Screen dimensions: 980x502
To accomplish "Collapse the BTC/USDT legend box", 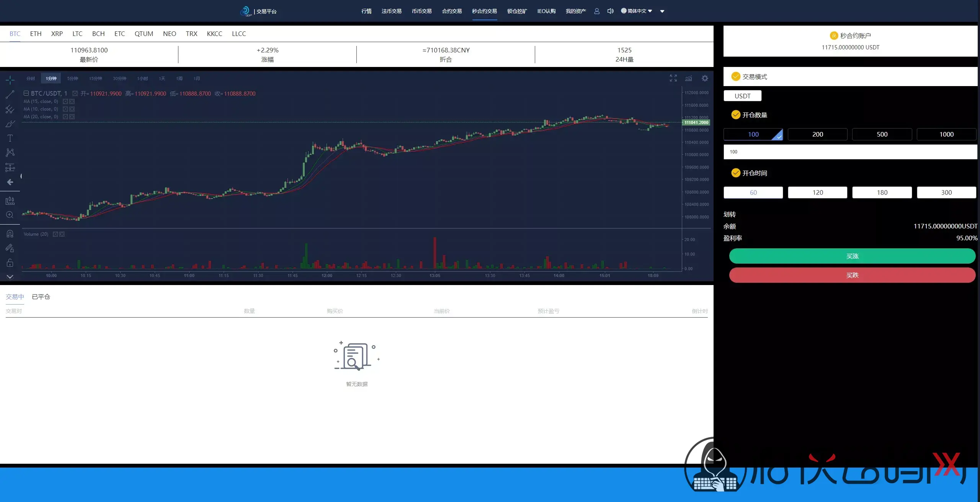I will pyautogui.click(x=26, y=93).
